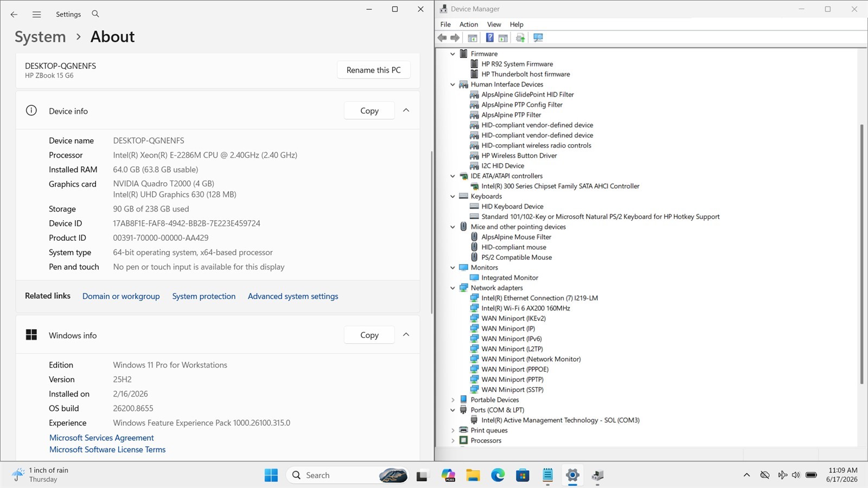
Task: Click the Rename this PC button
Action: click(374, 70)
